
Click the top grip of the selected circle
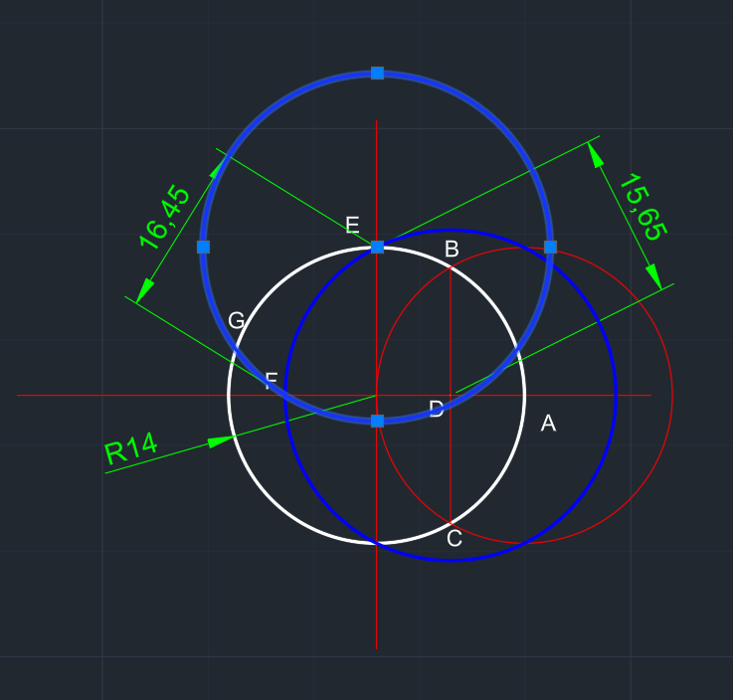[377, 73]
